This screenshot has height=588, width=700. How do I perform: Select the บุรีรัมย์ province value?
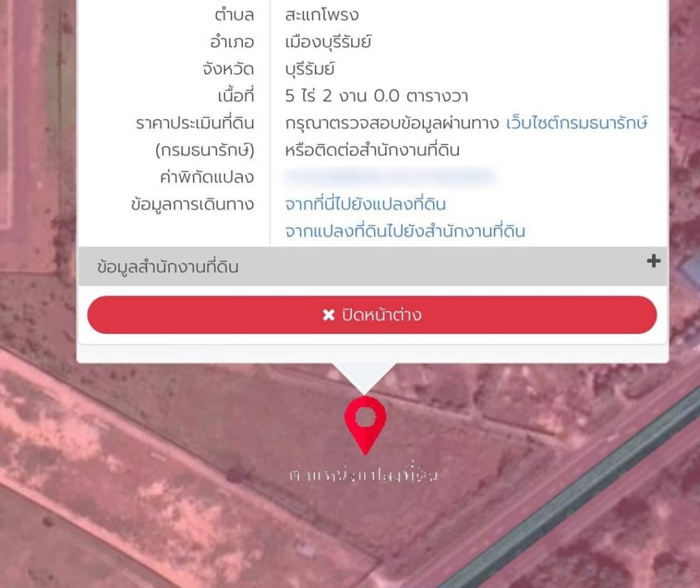(310, 69)
